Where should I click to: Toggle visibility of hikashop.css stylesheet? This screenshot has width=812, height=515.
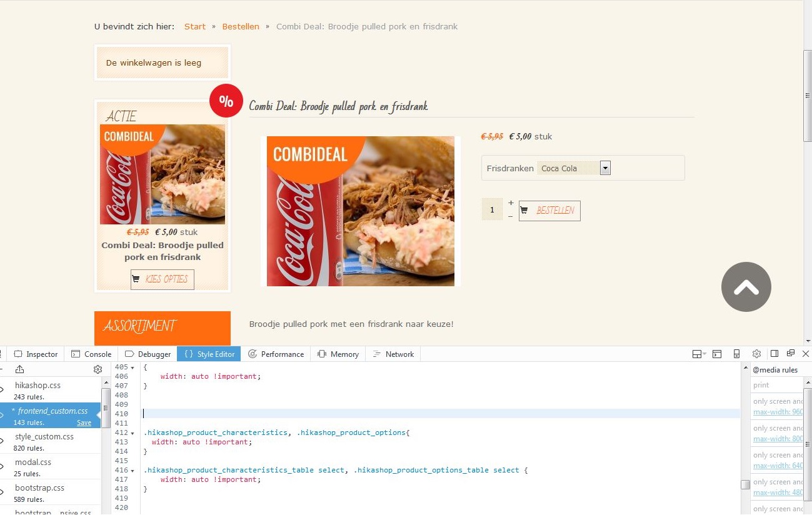tap(2, 390)
